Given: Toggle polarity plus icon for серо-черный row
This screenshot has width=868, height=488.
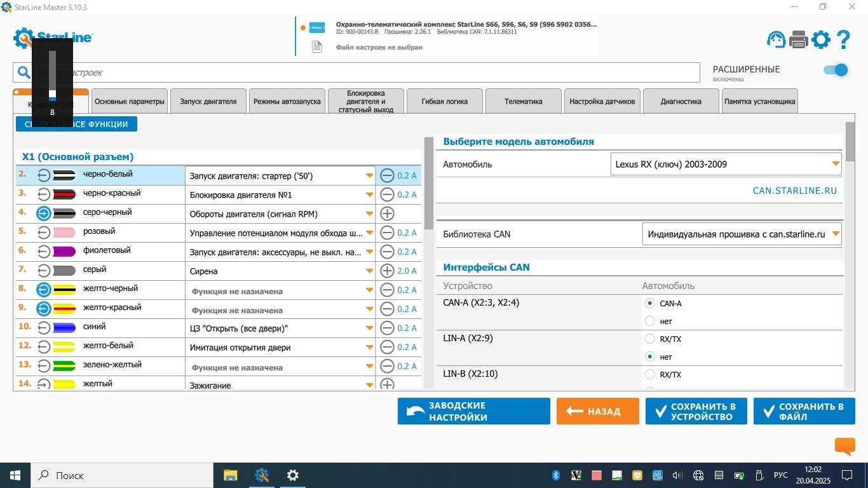Looking at the screenshot, I should tap(387, 213).
